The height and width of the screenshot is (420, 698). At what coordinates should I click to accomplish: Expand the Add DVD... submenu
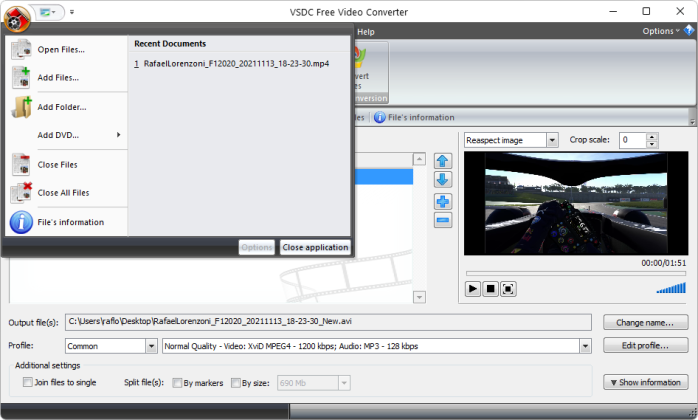[68, 135]
